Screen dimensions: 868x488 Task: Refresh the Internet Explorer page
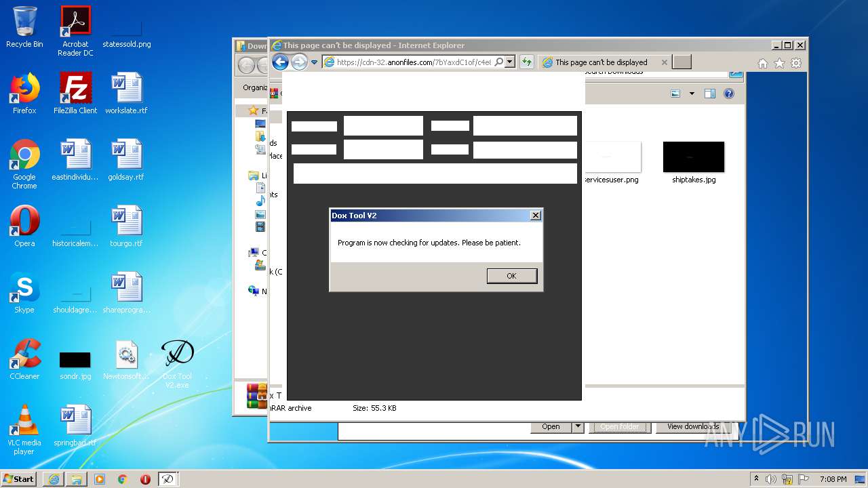[x=526, y=62]
